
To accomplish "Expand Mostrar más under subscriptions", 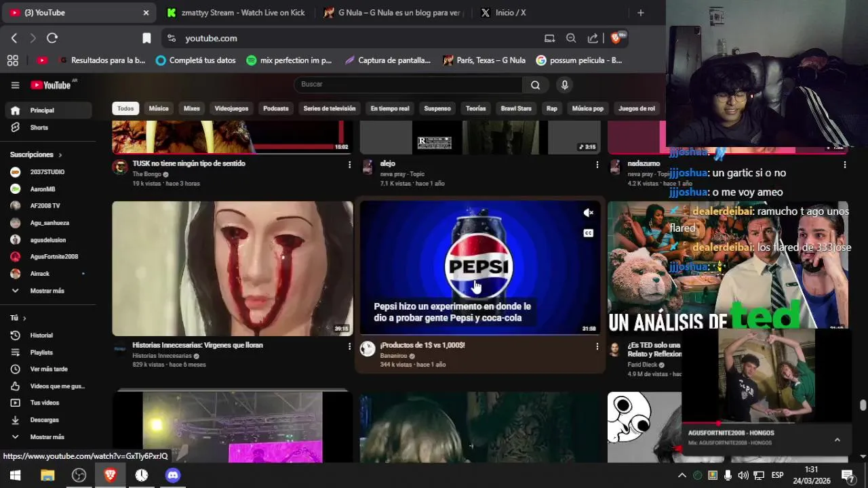I will coord(46,291).
